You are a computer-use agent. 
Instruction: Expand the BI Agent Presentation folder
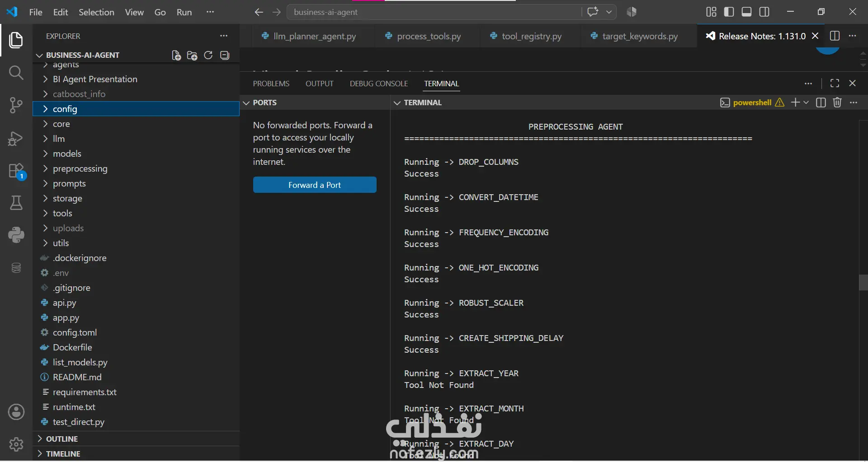tap(136, 79)
